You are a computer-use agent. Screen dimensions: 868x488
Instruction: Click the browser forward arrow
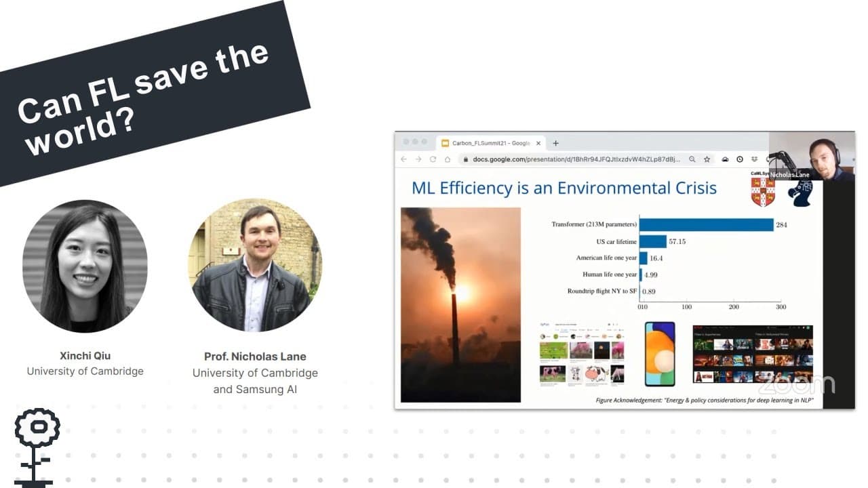coord(418,159)
